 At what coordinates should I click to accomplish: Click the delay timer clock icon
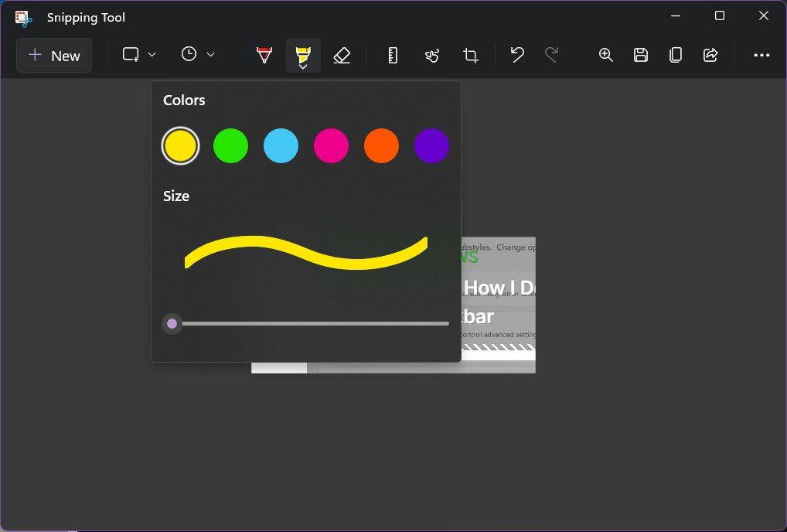click(x=189, y=54)
